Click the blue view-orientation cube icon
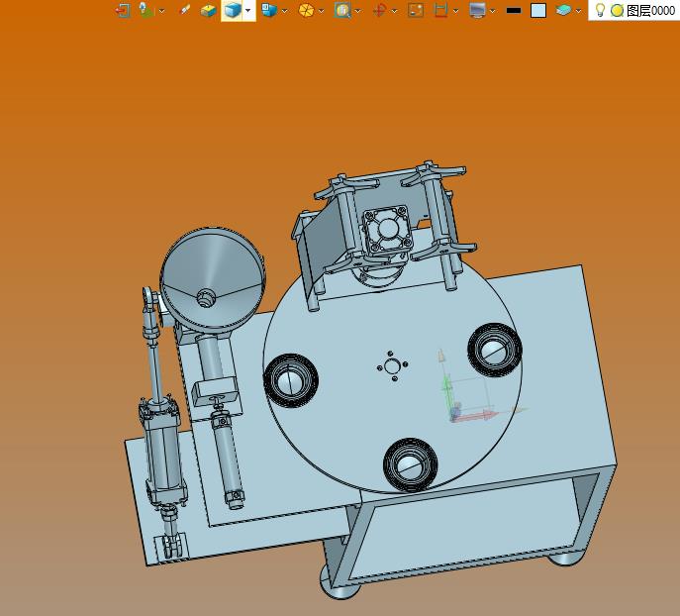Screen dimensions: 680x616 [x=269, y=10]
